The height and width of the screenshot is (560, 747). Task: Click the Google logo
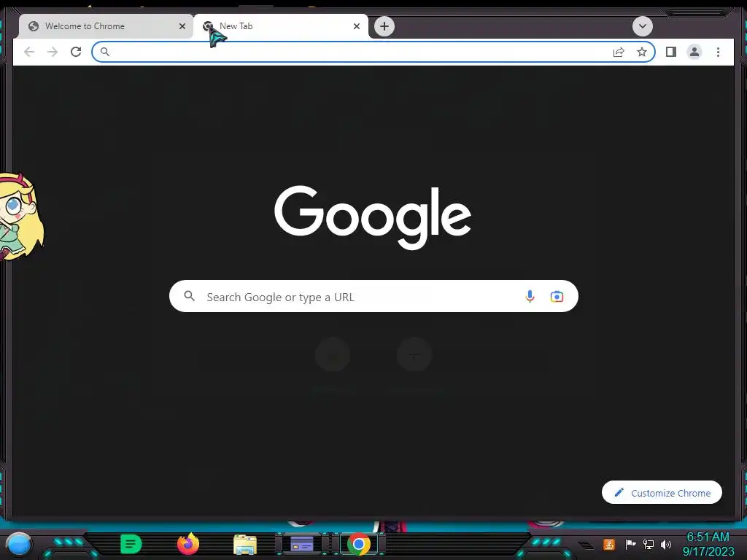coord(373,217)
